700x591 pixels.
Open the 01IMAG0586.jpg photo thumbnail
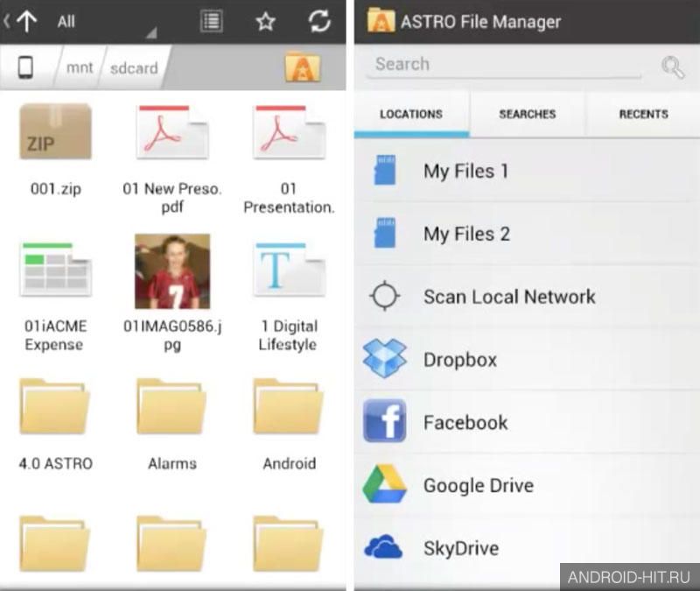pos(172,271)
